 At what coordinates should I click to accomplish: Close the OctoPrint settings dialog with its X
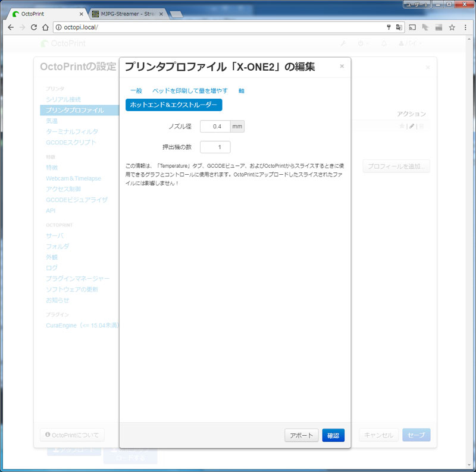(428, 67)
